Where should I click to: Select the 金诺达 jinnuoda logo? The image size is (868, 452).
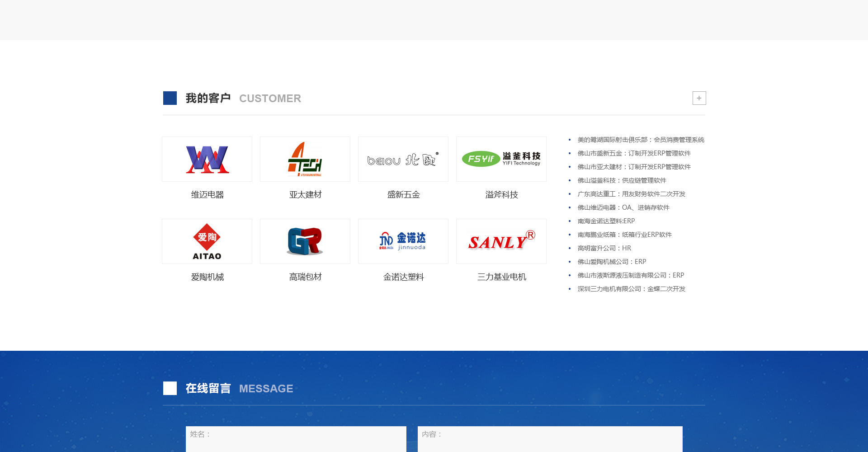(403, 241)
